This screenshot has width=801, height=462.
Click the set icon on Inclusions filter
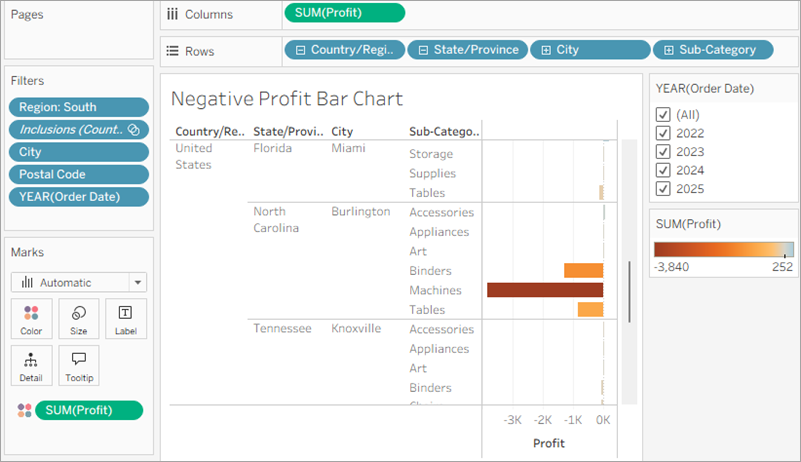pyautogui.click(x=133, y=129)
